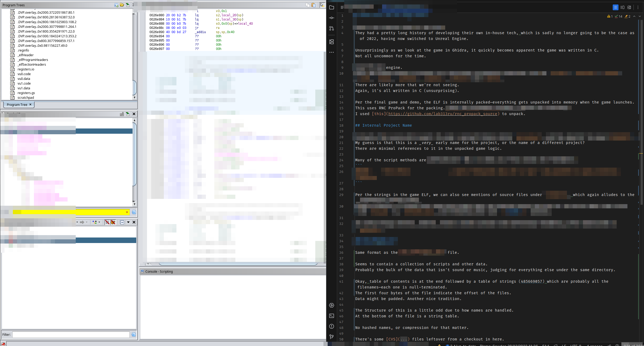Open the black triangle panel menu dropdown
The width and height of the screenshot is (644, 346).
(x=128, y=222)
